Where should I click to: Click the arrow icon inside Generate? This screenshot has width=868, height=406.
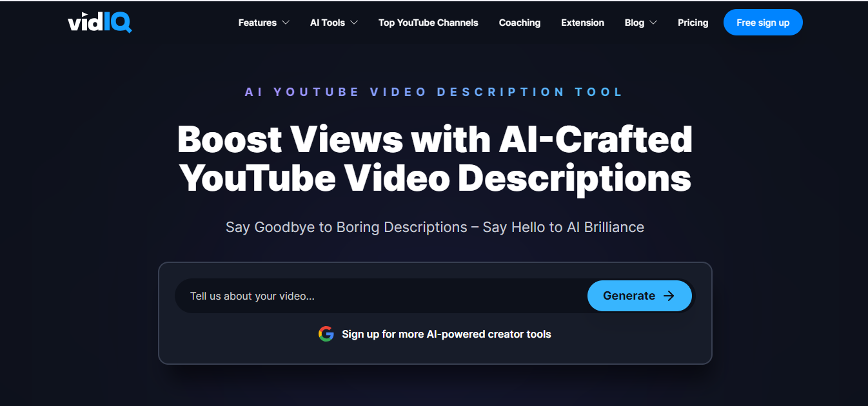669,296
